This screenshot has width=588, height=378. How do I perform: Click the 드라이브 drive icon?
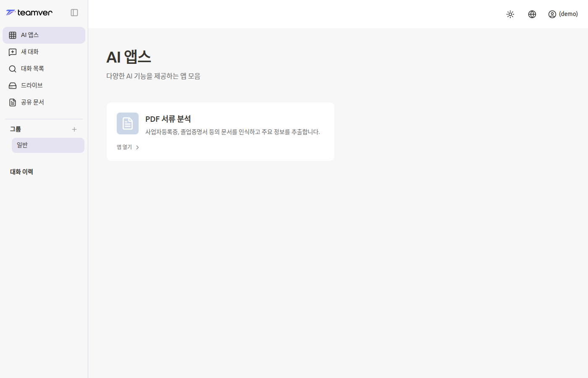(x=12, y=85)
